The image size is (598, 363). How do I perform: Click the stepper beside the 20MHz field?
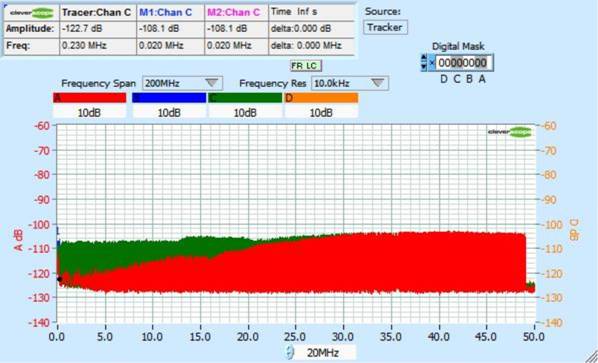tap(290, 352)
